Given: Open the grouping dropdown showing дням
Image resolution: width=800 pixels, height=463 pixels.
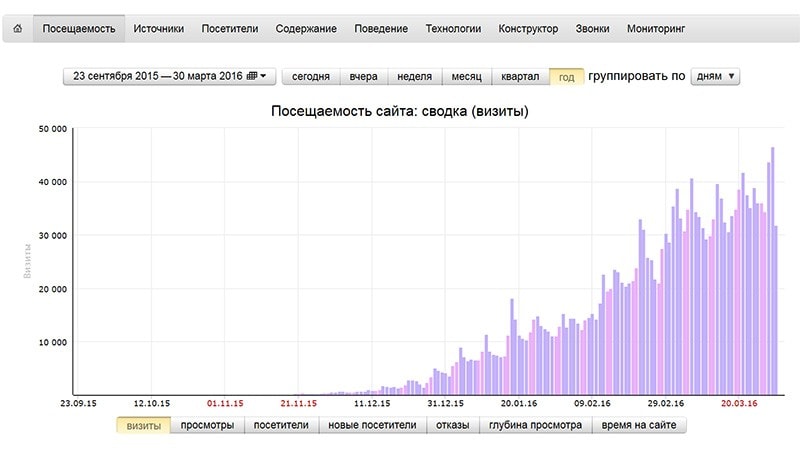Looking at the screenshot, I should 715,76.
